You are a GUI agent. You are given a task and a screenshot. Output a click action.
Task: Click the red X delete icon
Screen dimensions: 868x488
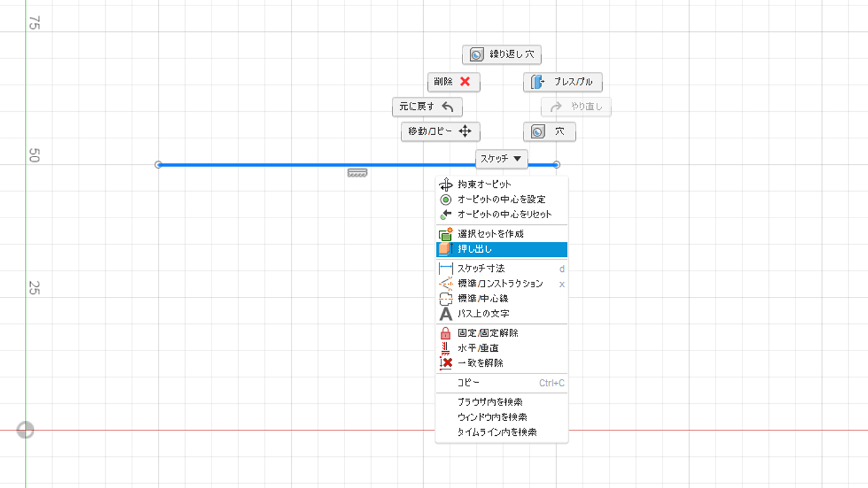point(465,82)
